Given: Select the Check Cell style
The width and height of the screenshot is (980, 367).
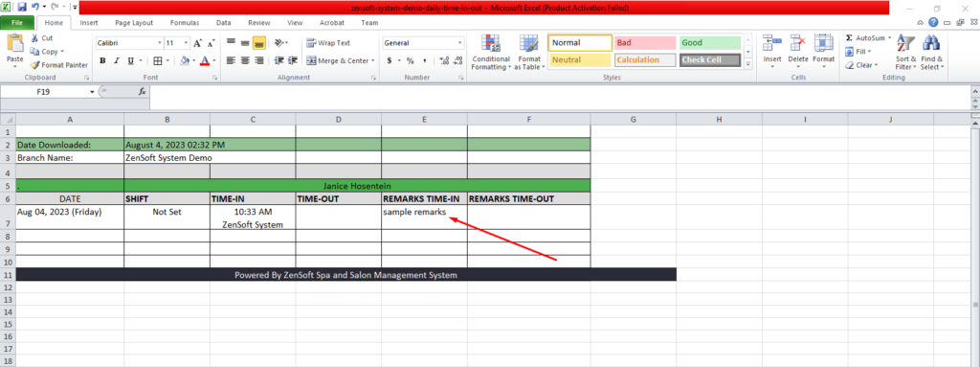Looking at the screenshot, I should pos(710,60).
